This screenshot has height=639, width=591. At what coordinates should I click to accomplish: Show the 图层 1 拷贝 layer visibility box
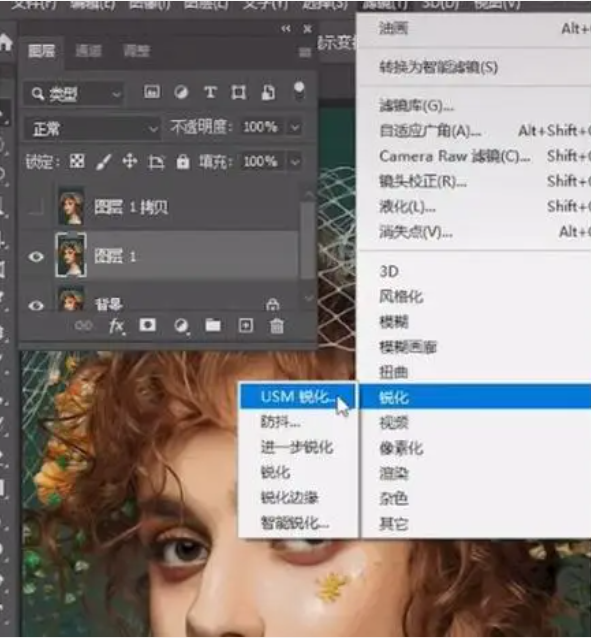click(36, 207)
